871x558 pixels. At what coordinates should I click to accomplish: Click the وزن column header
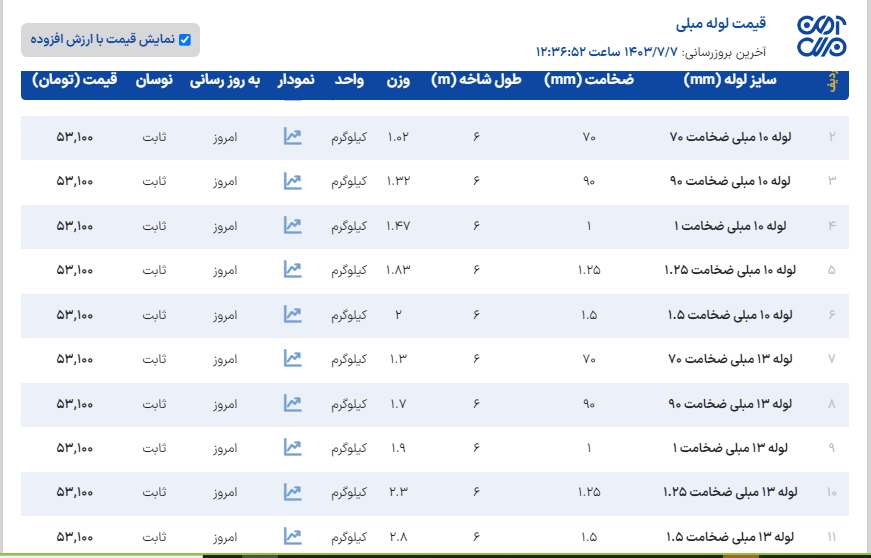[398, 80]
